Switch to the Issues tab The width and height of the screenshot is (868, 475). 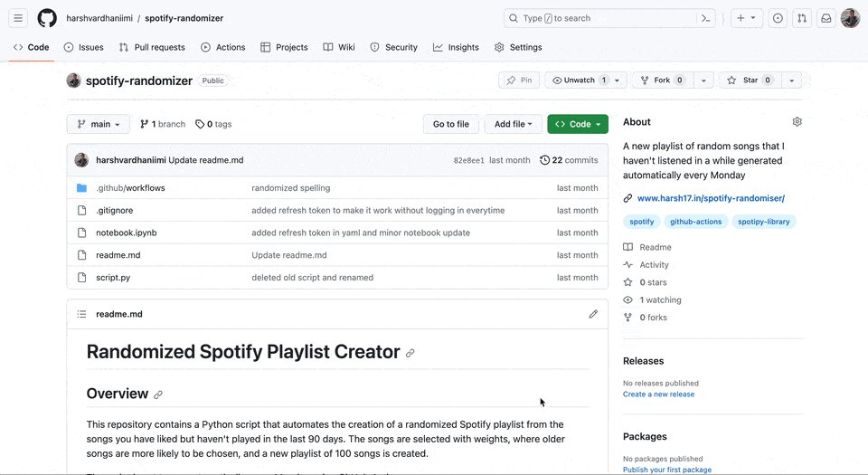[83, 48]
